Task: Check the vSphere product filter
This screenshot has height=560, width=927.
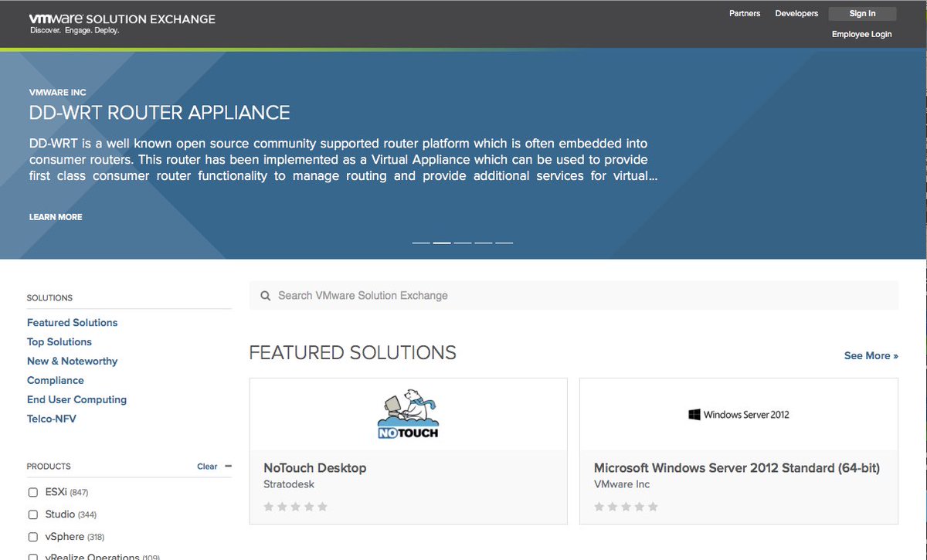Action: pyautogui.click(x=33, y=537)
